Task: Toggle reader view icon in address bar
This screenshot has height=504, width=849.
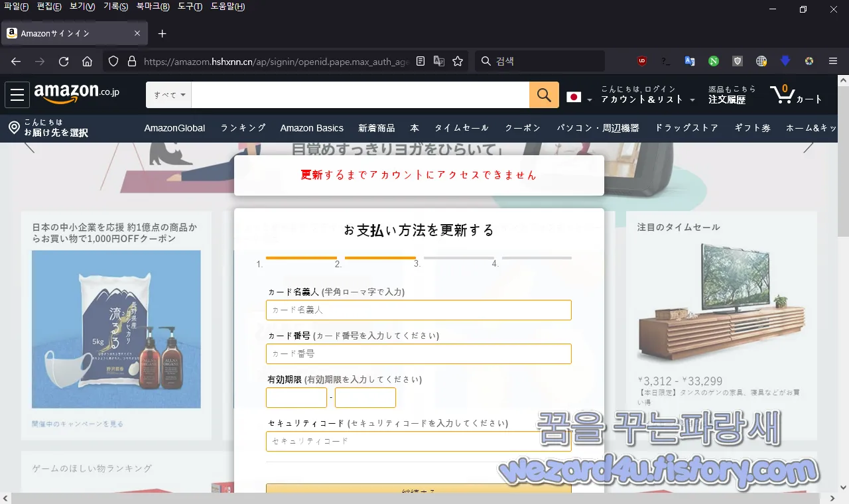Action: tap(421, 61)
